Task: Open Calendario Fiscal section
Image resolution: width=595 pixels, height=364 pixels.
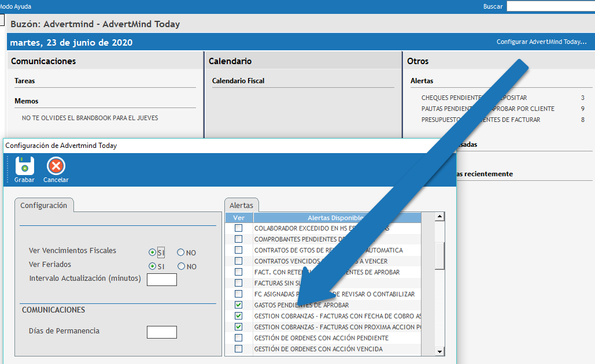Action: (238, 81)
